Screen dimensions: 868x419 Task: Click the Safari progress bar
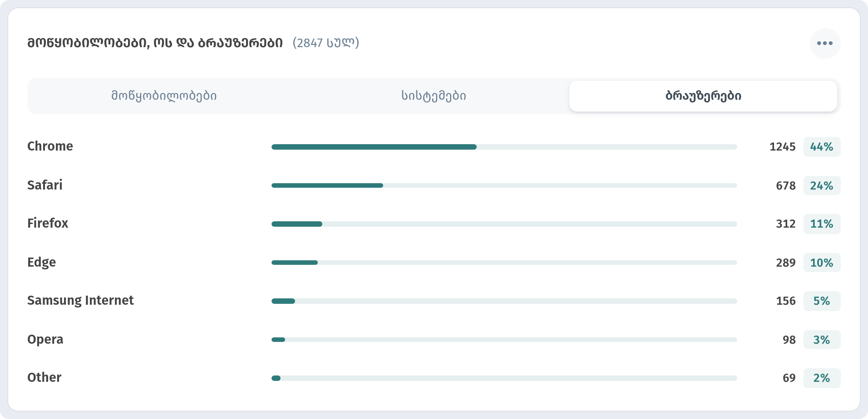tap(504, 185)
